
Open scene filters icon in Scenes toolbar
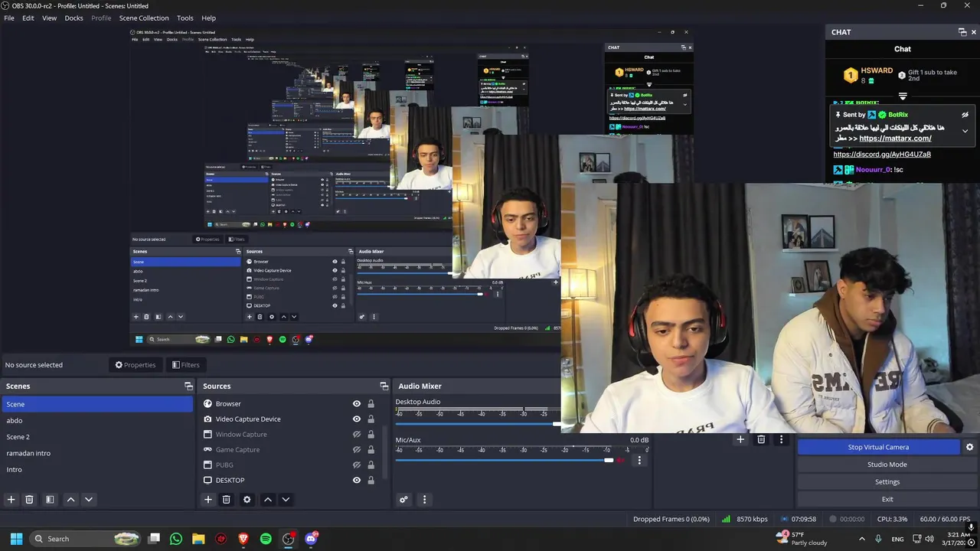click(50, 500)
